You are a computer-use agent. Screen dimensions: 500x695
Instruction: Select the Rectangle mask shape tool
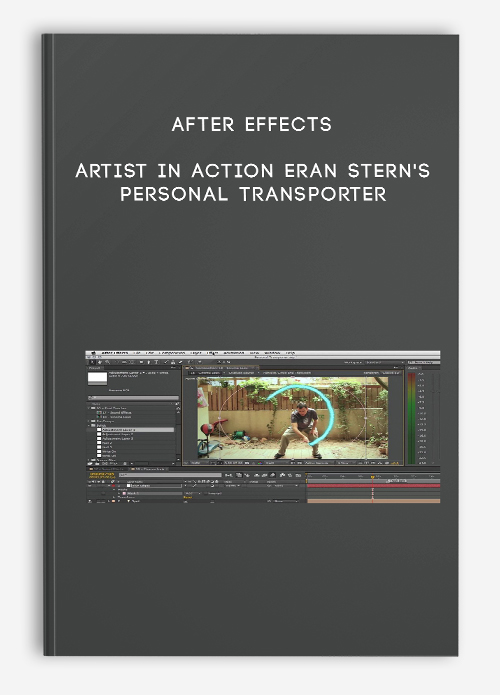[141, 362]
